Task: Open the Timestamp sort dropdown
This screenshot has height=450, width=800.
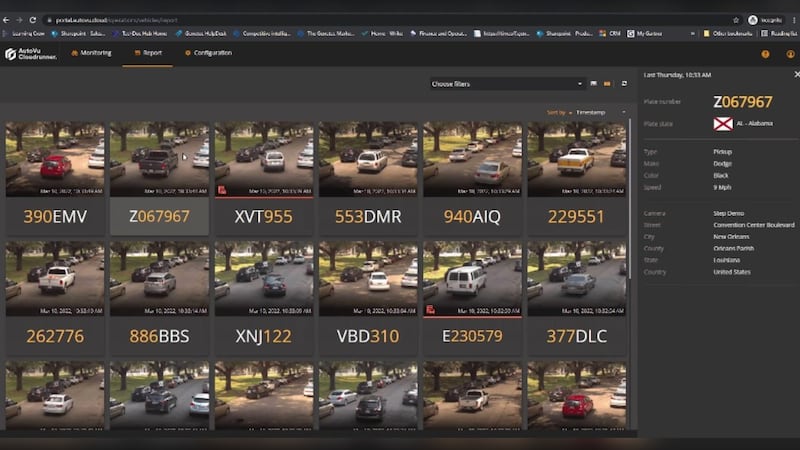Action: point(601,112)
